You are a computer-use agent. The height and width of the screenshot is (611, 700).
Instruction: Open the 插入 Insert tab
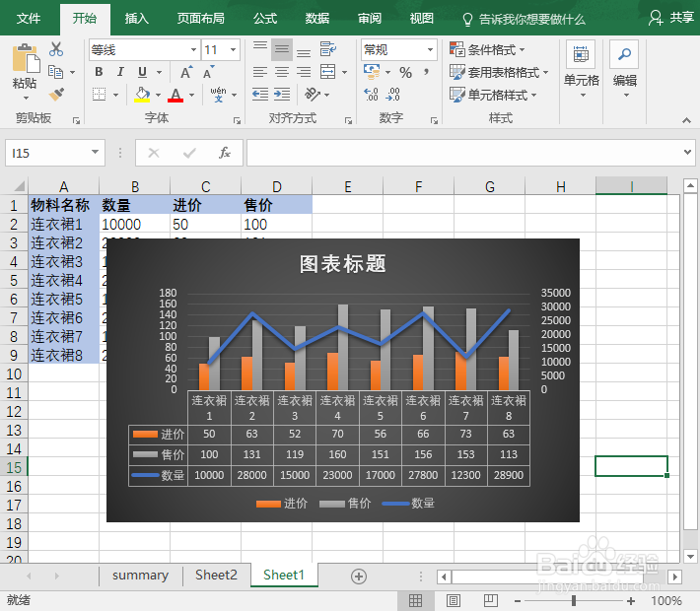click(x=136, y=19)
